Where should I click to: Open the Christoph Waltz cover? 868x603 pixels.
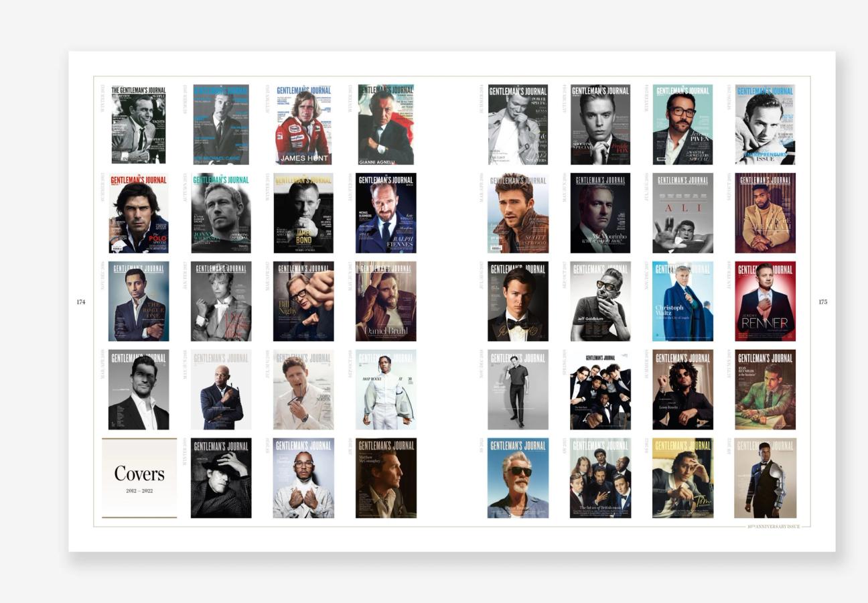(x=682, y=301)
